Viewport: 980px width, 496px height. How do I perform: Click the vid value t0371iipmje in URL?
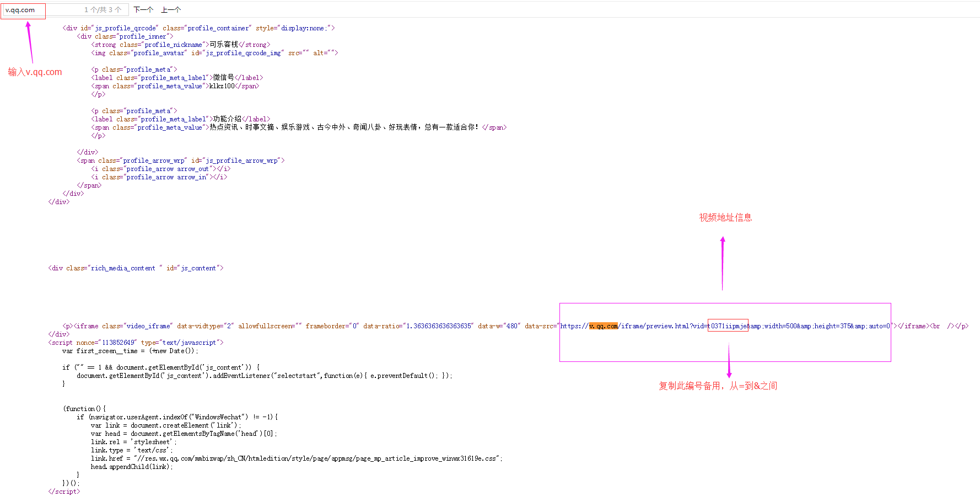point(728,326)
